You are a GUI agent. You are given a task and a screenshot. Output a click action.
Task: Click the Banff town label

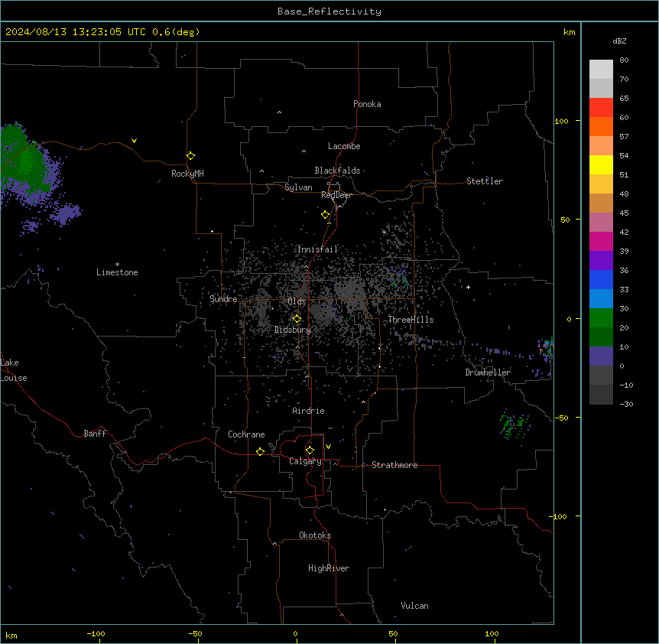click(x=95, y=434)
